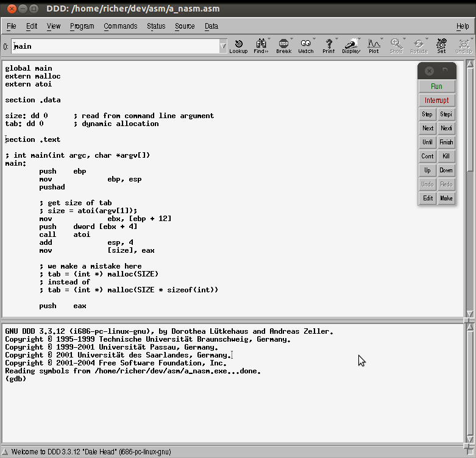The height and width of the screenshot is (458, 476).
Task: Open the Status menu
Action: (x=156, y=26)
